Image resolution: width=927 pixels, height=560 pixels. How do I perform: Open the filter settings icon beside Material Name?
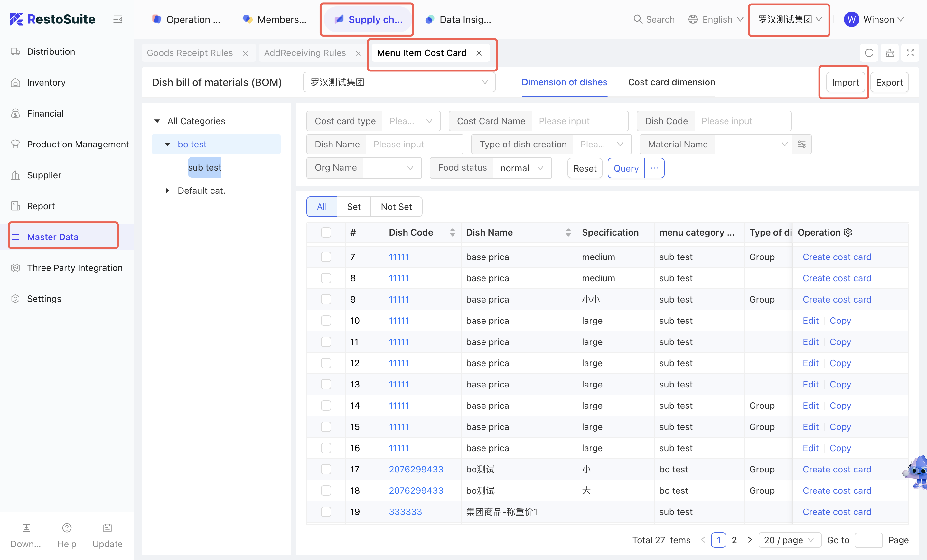point(802,145)
